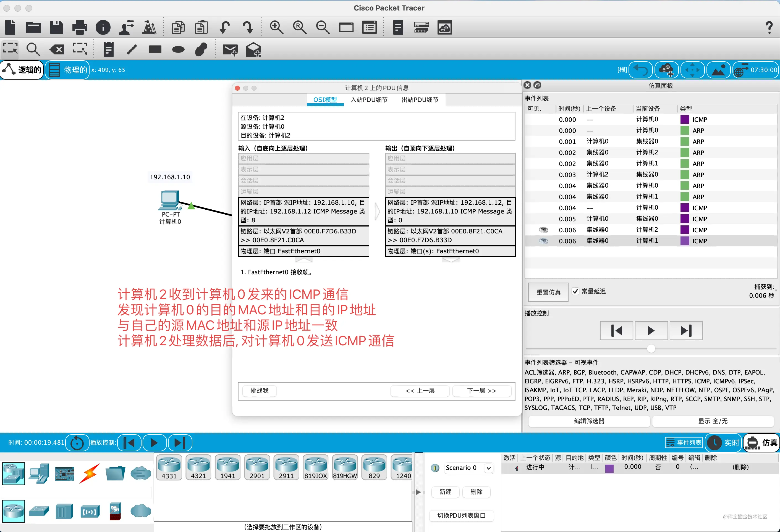Viewport: 780px width, 532px height.
Task: Click the 下一层 >> button
Action: [x=481, y=391]
